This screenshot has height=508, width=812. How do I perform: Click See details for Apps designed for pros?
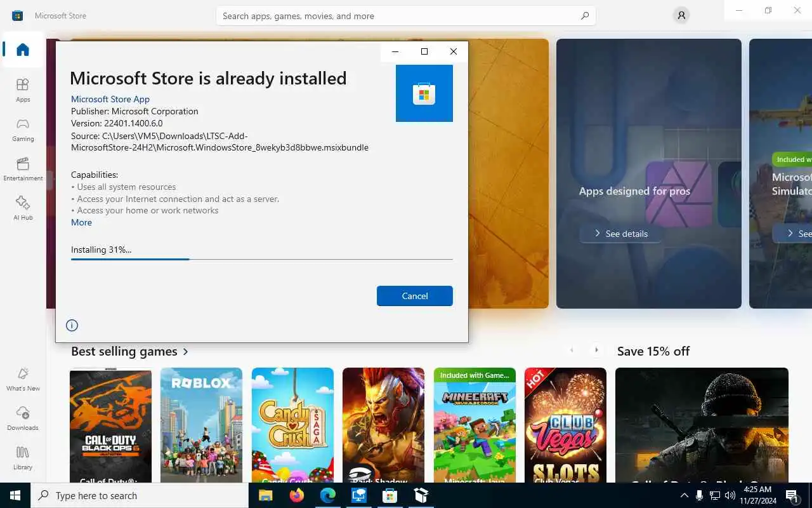[620, 234]
